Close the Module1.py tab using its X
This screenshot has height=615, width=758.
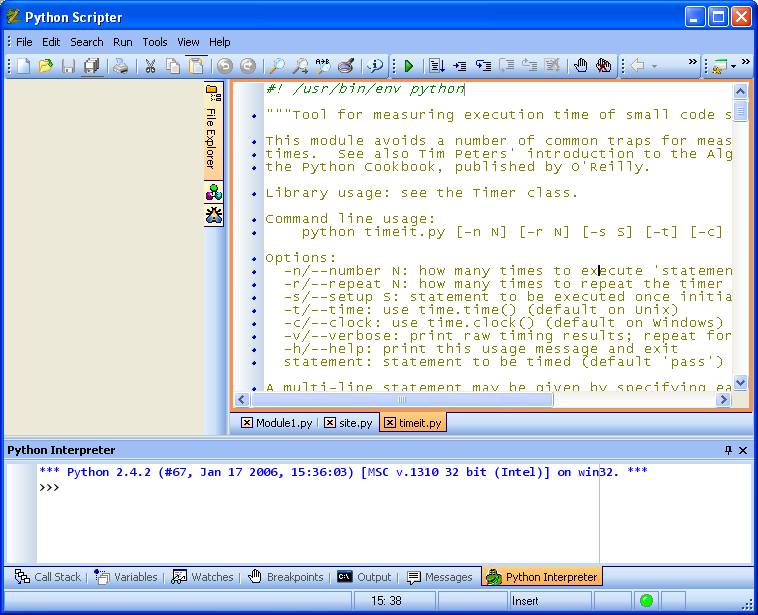pos(247,423)
